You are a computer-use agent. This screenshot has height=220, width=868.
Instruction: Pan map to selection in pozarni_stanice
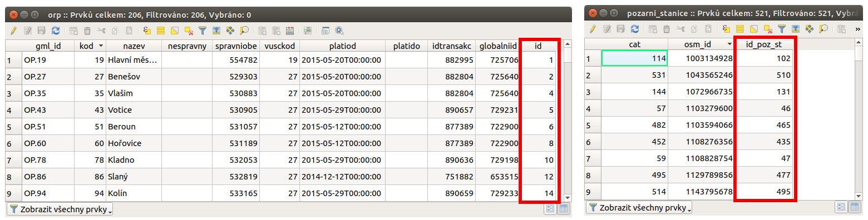click(x=810, y=29)
